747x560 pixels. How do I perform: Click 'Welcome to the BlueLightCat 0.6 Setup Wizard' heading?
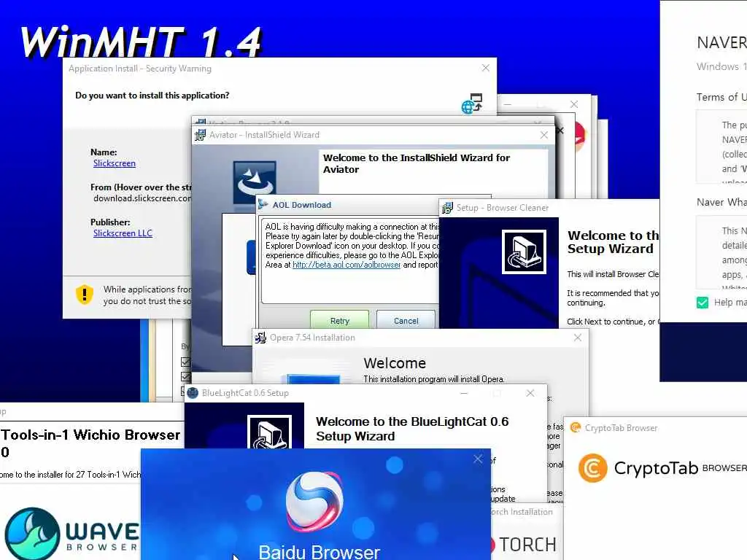pos(412,429)
